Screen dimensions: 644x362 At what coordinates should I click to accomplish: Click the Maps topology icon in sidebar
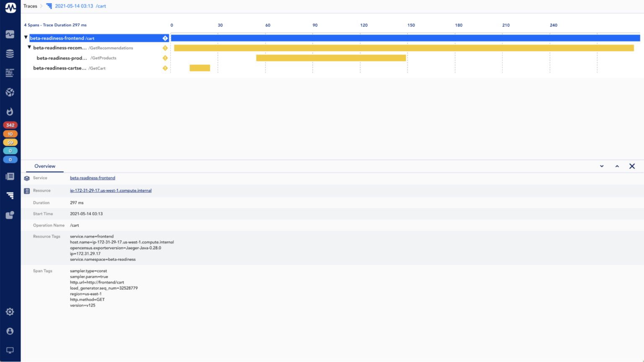[x=10, y=215]
